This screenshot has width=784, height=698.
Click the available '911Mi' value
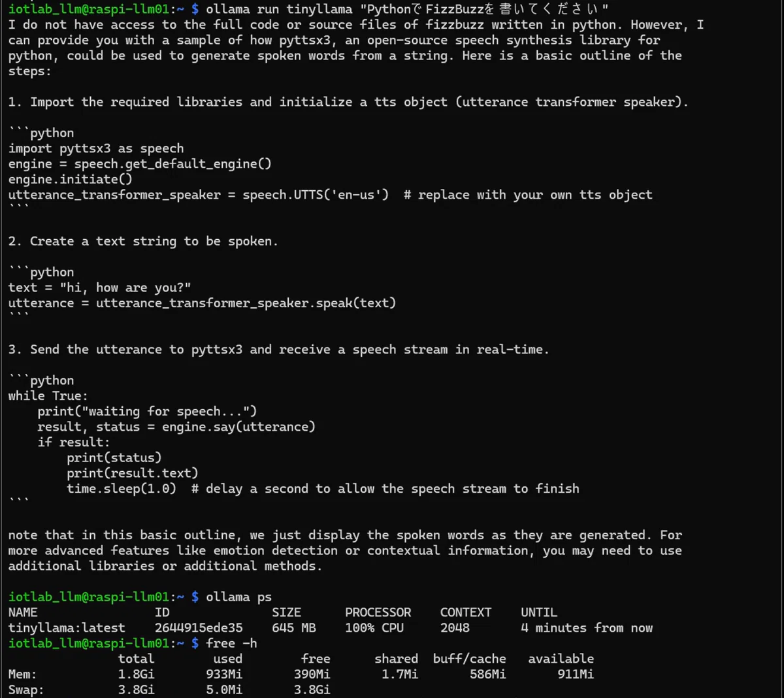576,674
